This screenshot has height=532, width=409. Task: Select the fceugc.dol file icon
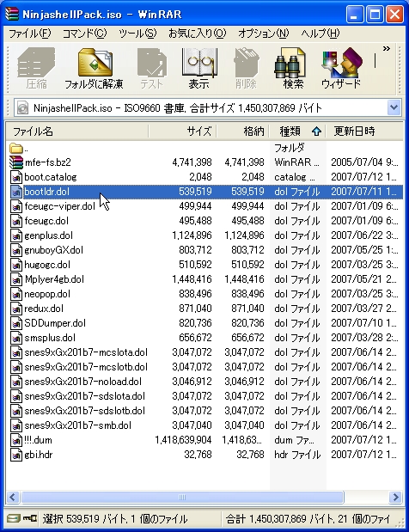pyautogui.click(x=16, y=221)
